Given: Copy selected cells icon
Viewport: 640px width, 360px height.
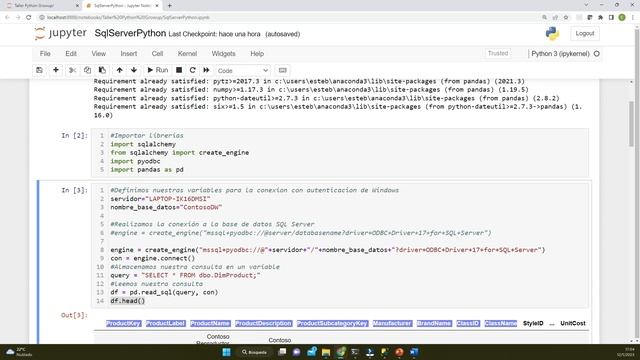Looking at the screenshot, I should pyautogui.click(x=87, y=70).
